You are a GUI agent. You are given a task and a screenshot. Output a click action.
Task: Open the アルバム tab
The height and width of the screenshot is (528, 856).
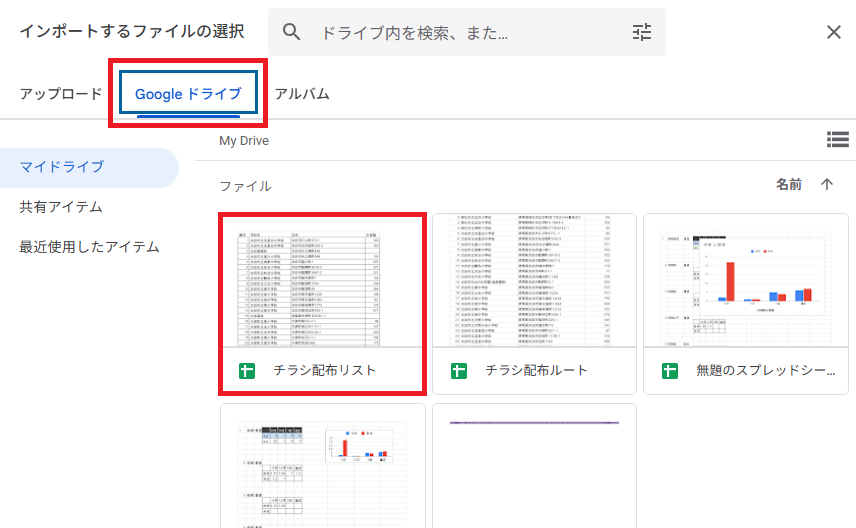(302, 94)
